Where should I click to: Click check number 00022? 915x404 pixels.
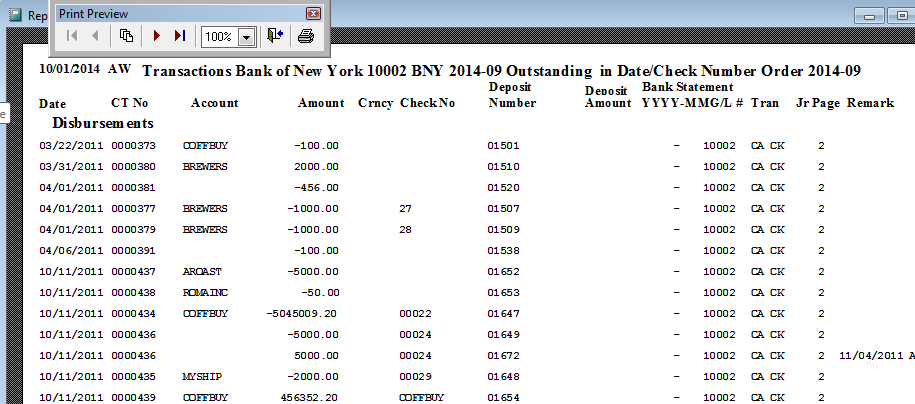coord(415,314)
